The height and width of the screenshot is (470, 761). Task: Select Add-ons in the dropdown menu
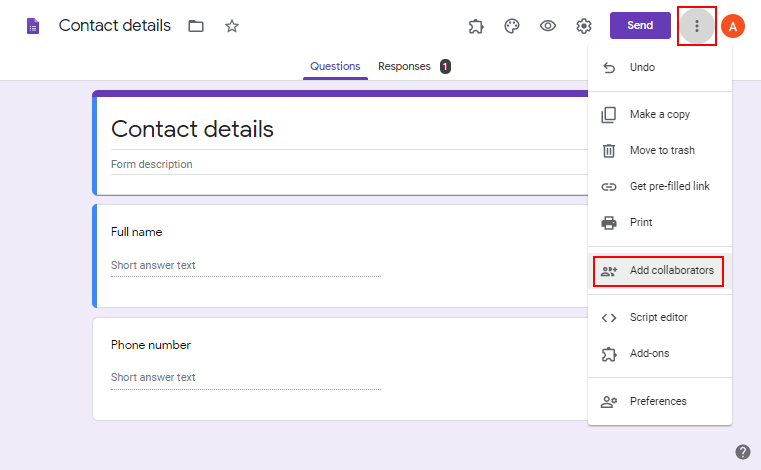click(660, 353)
